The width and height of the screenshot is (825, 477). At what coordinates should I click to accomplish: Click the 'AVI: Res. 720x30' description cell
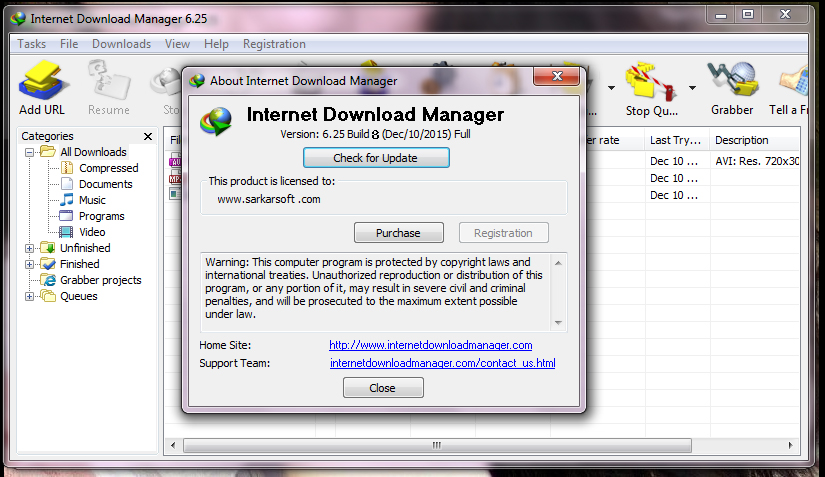(757, 161)
